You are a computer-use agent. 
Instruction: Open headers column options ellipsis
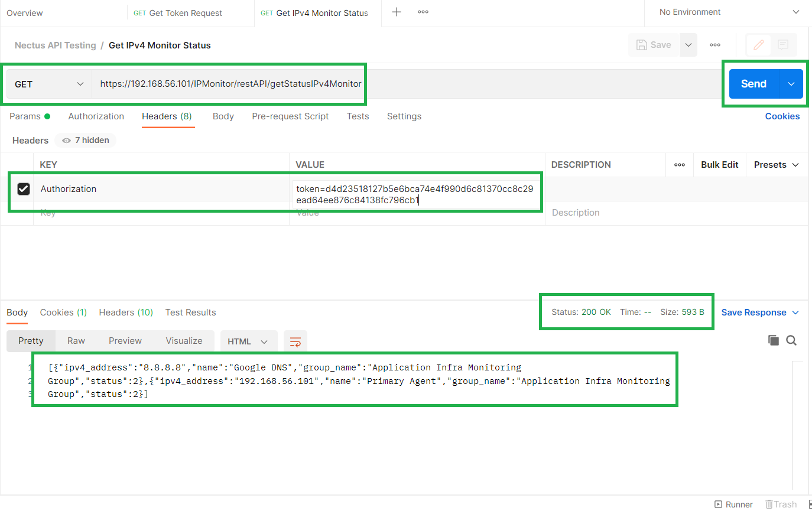680,165
